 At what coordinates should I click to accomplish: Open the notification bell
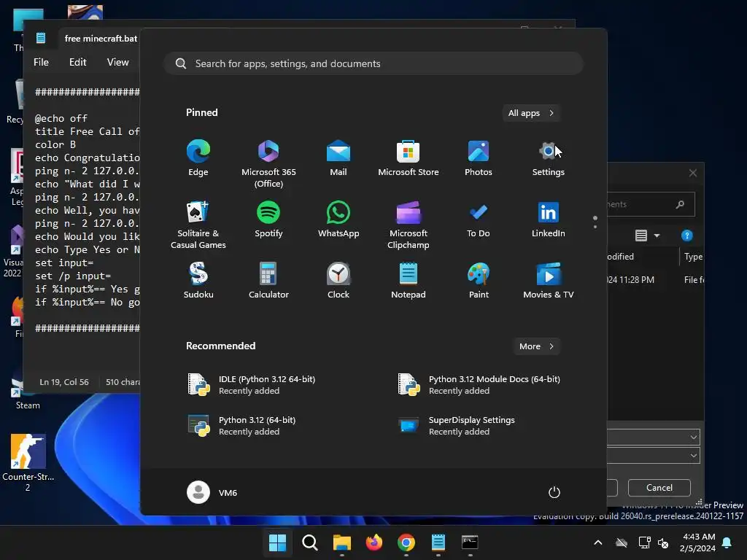coord(727,542)
